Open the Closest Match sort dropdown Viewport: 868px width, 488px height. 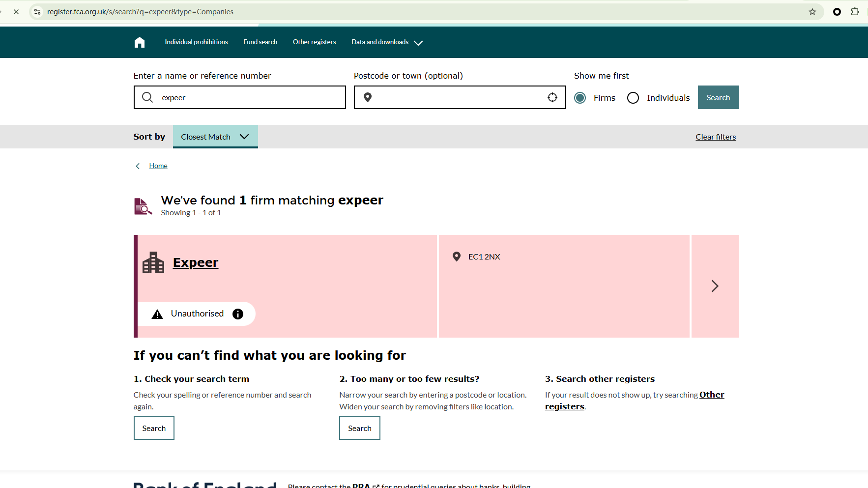(215, 137)
